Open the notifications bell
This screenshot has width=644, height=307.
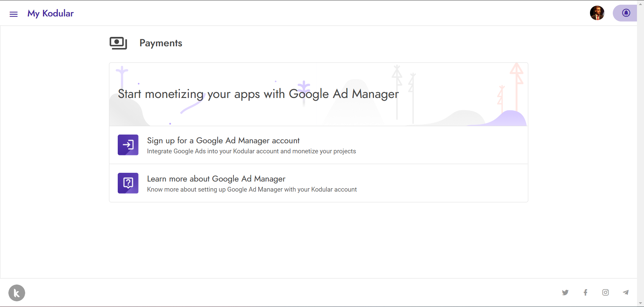click(x=626, y=13)
